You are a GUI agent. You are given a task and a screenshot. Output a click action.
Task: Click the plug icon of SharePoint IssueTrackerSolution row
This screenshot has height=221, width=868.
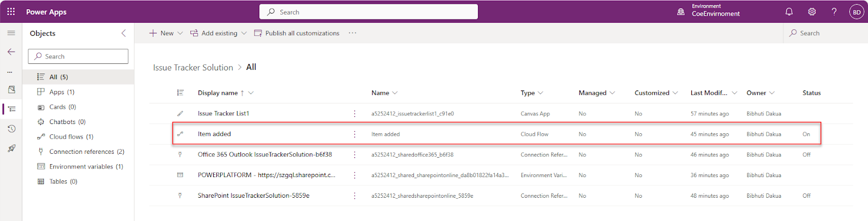(x=180, y=196)
